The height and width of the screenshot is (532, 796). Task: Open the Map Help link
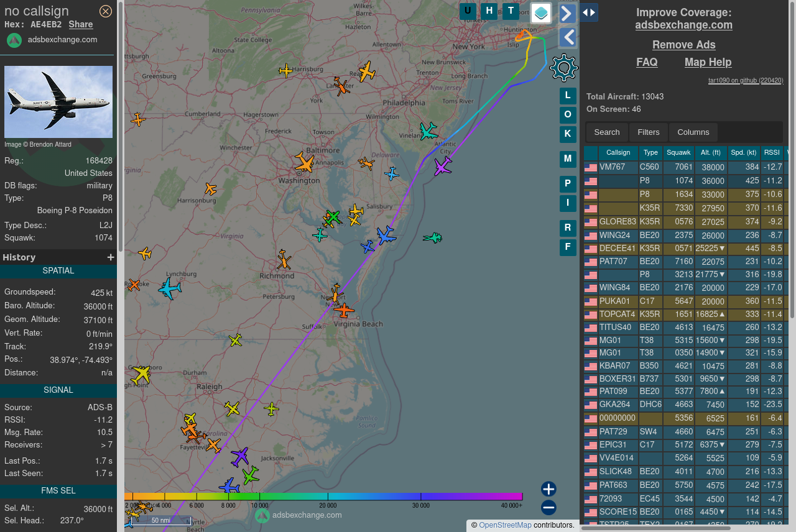(708, 62)
